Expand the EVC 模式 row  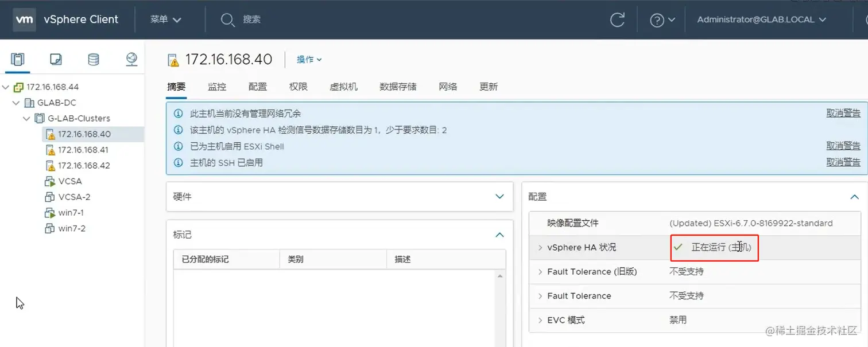540,320
